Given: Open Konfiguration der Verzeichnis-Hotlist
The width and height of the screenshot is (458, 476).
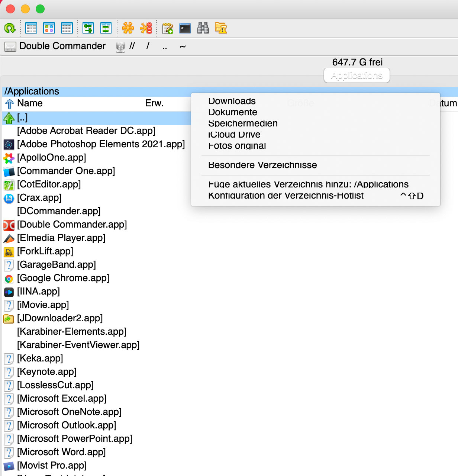Looking at the screenshot, I should pos(286,196).
